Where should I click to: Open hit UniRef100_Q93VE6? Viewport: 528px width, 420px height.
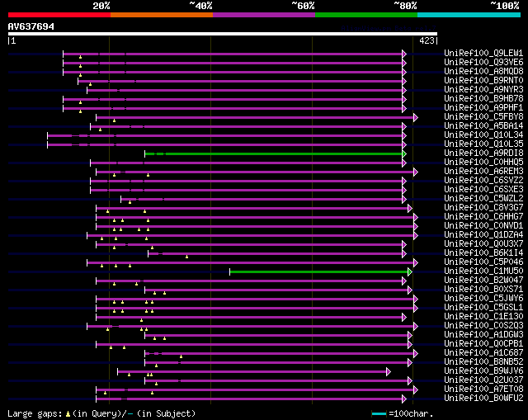pyautogui.click(x=483, y=63)
